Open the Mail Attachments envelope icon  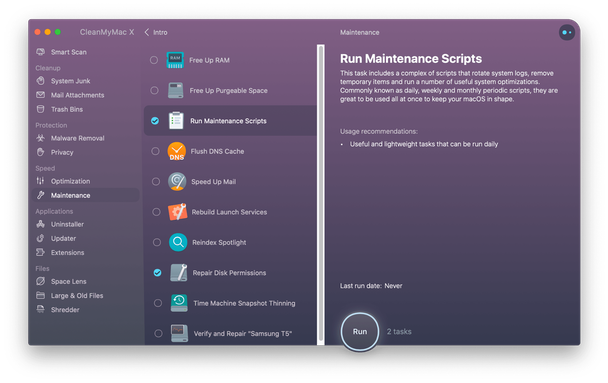[x=40, y=95]
